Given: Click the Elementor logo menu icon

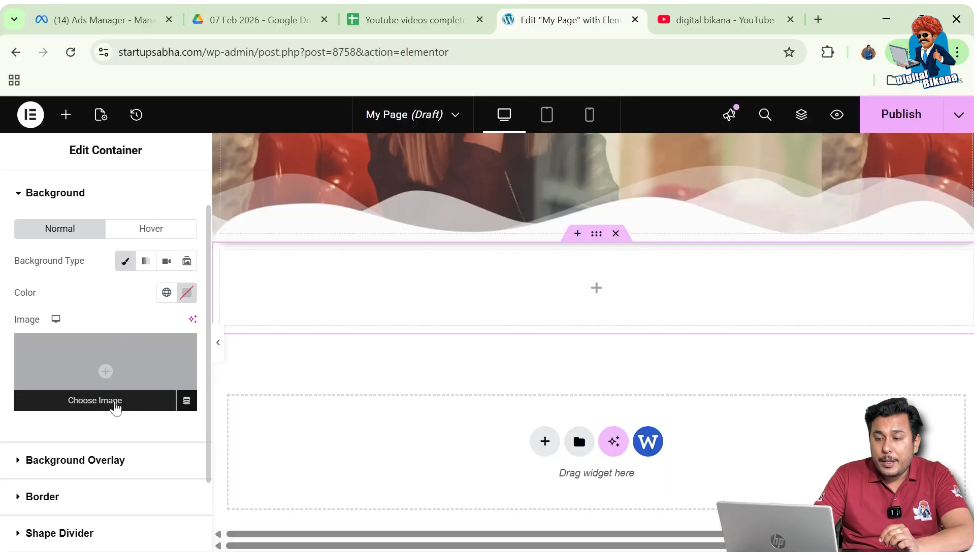Looking at the screenshot, I should [30, 115].
